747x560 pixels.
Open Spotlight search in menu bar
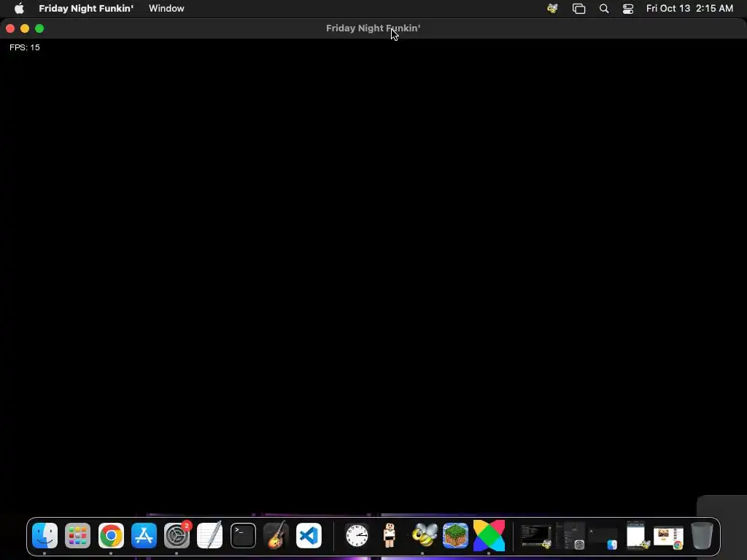604,9
